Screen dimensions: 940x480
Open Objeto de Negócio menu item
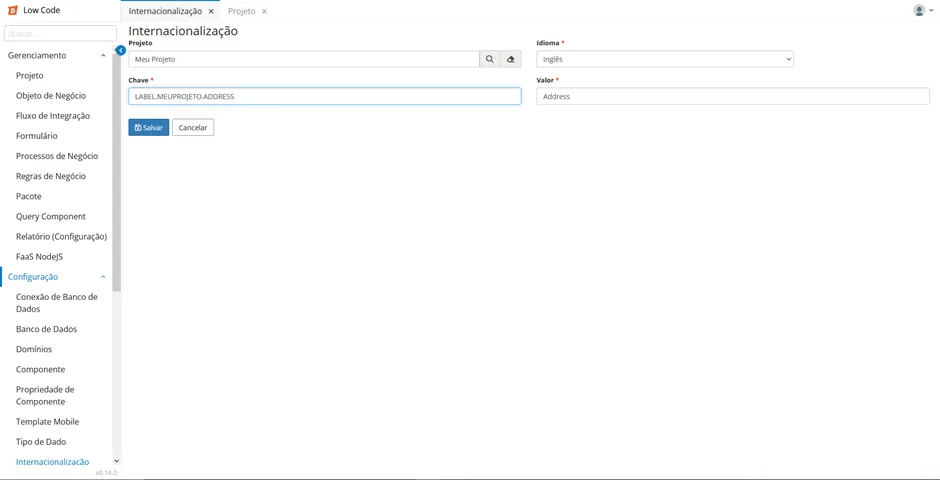click(x=51, y=96)
